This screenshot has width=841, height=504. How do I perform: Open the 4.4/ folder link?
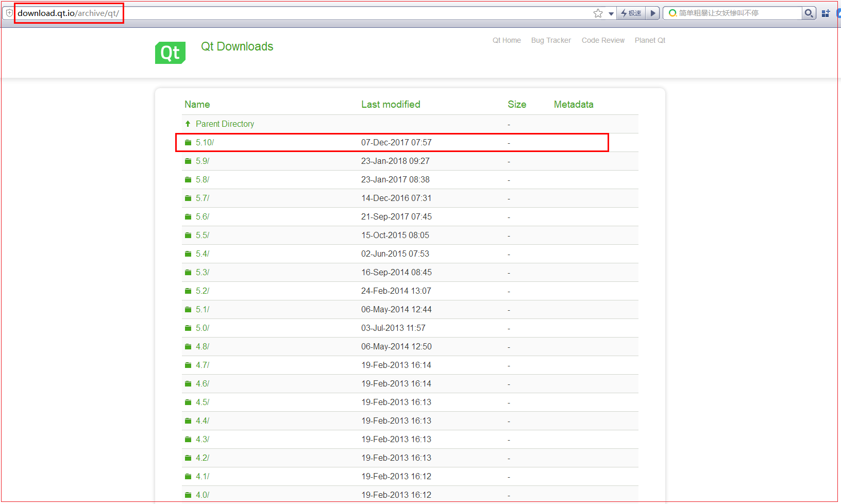(203, 421)
